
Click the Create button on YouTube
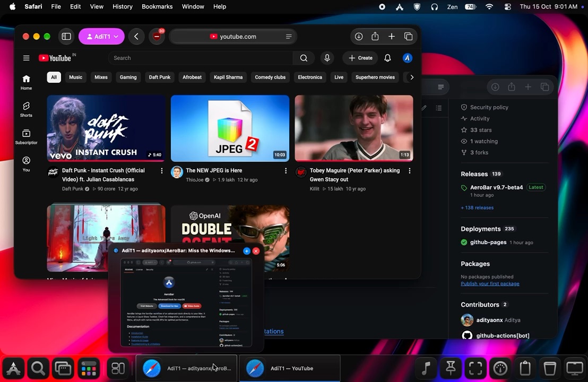pyautogui.click(x=360, y=58)
